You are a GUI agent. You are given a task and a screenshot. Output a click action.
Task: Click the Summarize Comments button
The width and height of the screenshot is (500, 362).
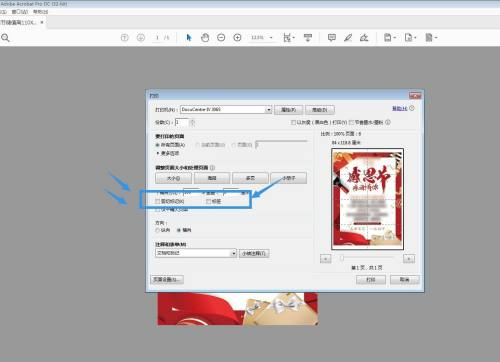pos(254,253)
